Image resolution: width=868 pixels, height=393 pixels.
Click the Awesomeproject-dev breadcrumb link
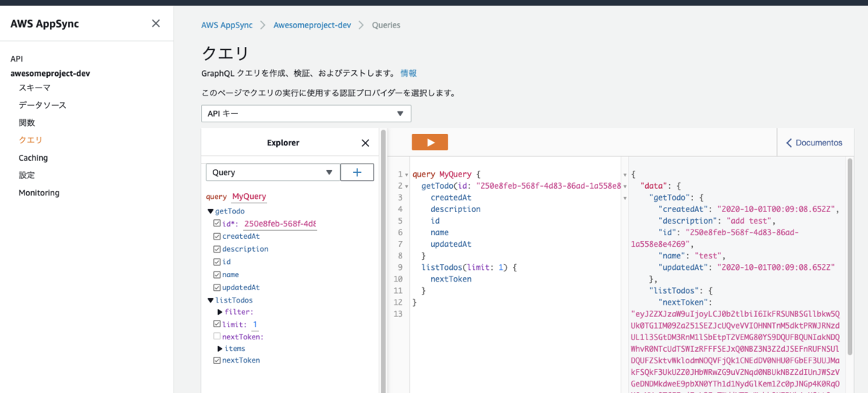[x=312, y=25]
